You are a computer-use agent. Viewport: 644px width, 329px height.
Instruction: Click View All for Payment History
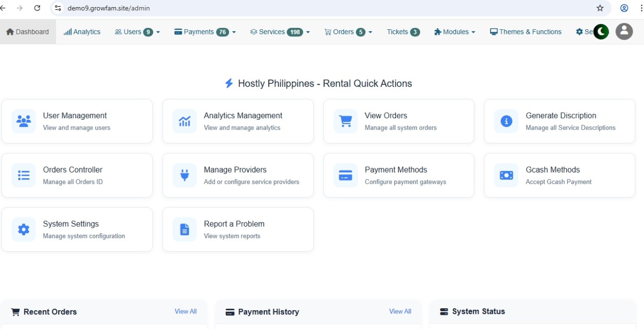(x=400, y=311)
